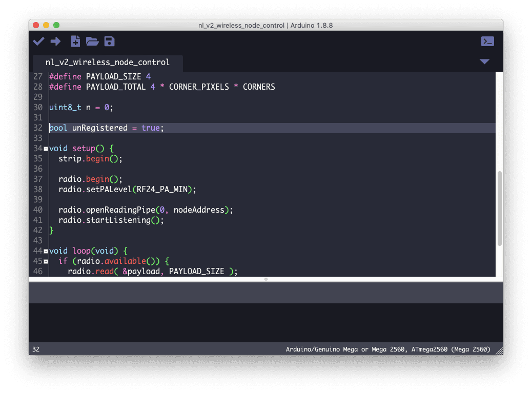Create a new sketch file
Image resolution: width=532 pixels, height=393 pixels.
tap(75, 42)
